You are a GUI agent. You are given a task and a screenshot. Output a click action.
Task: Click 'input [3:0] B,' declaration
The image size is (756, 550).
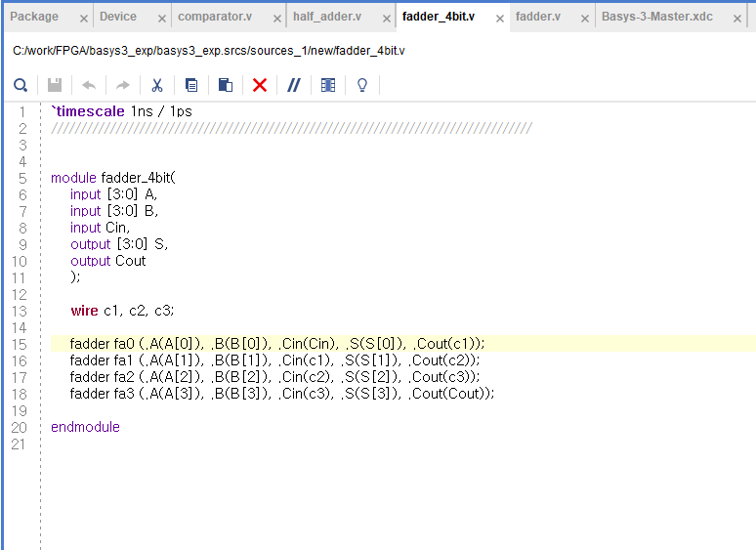114,211
